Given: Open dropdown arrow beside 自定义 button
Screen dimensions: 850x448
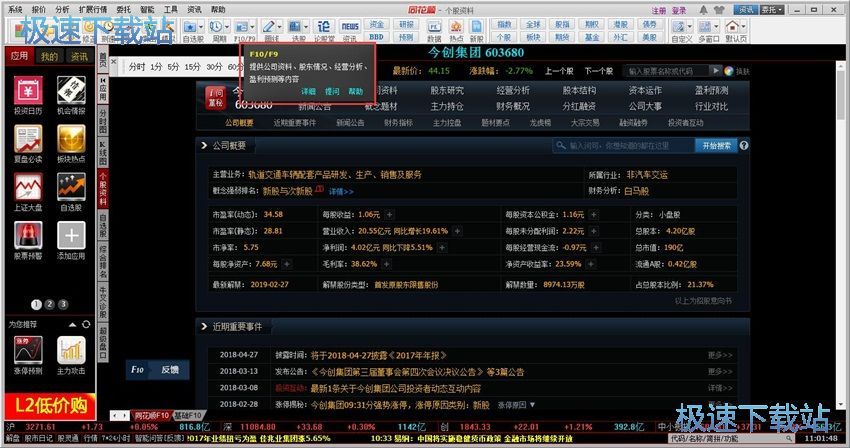Looking at the screenshot, I should click(689, 27).
